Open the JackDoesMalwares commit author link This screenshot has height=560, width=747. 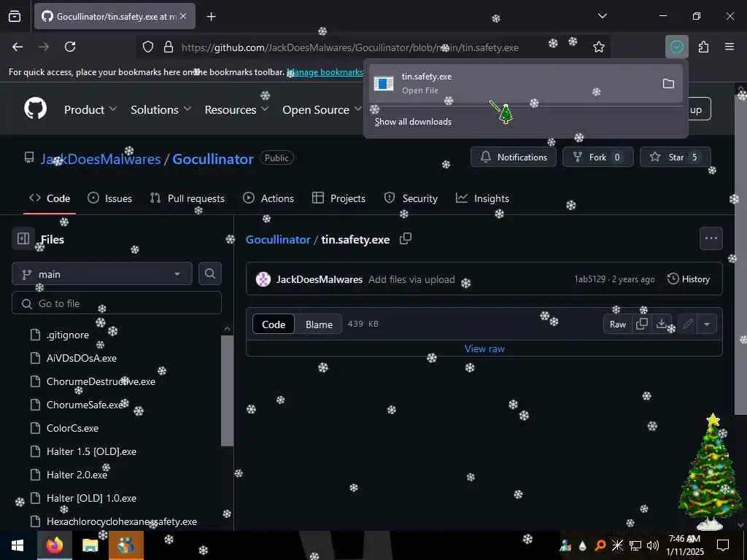[320, 279]
